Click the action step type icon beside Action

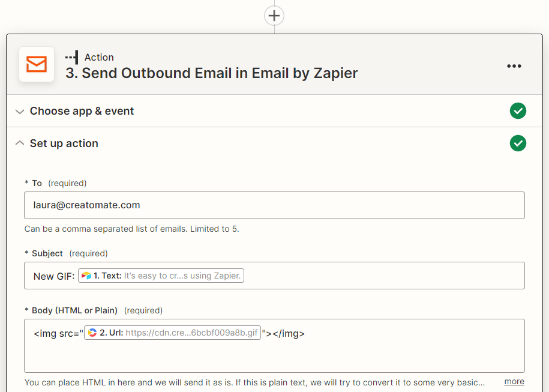(x=72, y=57)
